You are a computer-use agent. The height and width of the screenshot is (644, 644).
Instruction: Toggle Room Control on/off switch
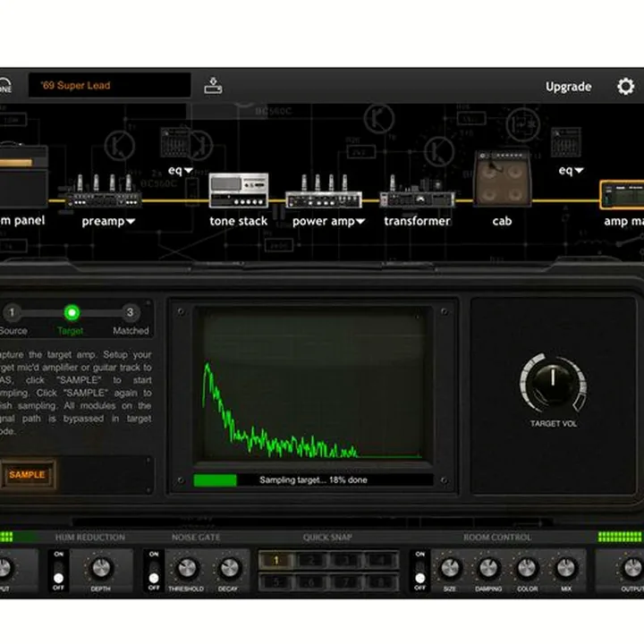point(419,571)
